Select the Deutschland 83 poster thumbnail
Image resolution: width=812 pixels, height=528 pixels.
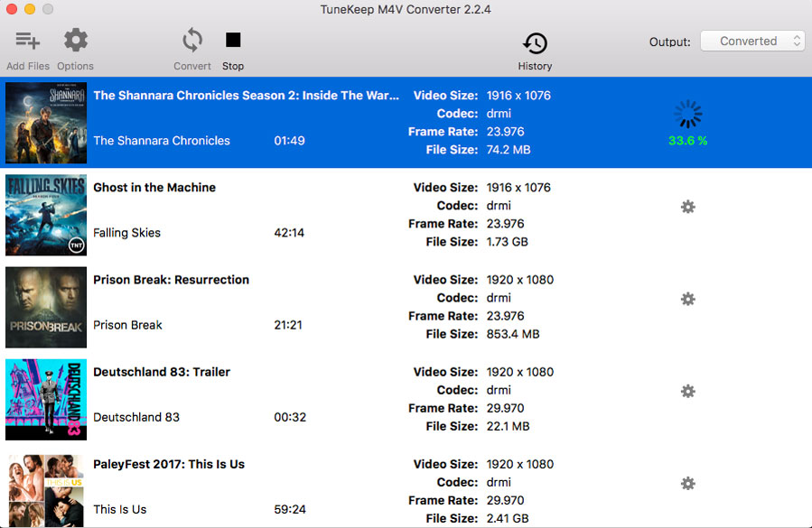click(x=46, y=399)
